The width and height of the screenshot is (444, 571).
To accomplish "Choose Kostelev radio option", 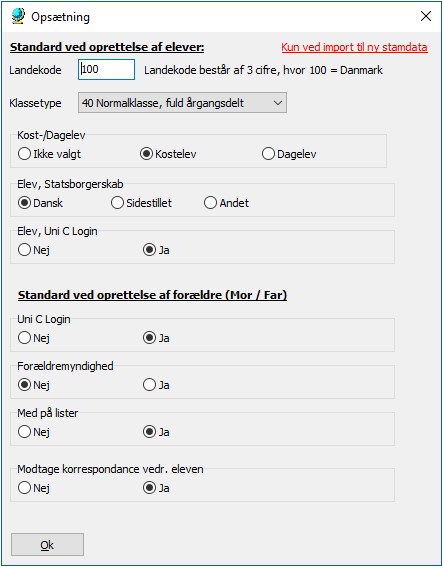I will pyautogui.click(x=168, y=154).
